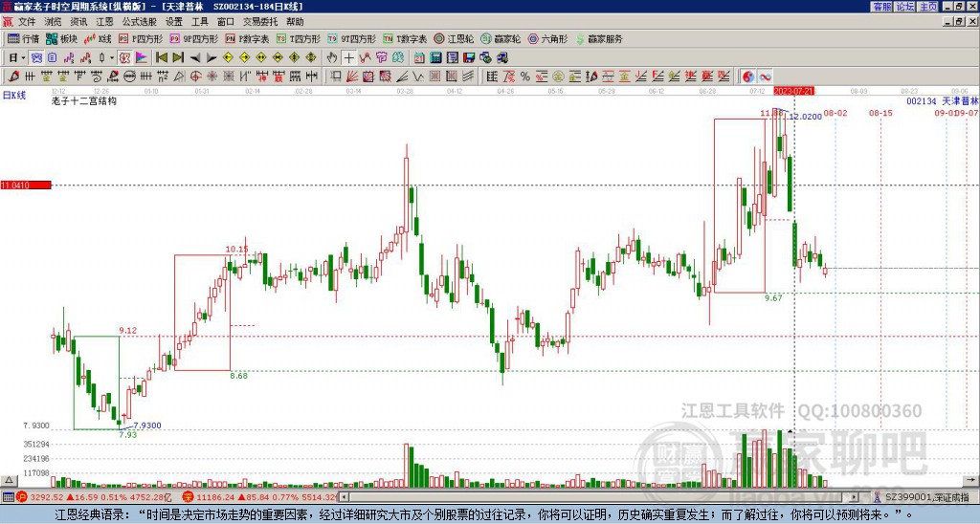
Task: Open the 9T四方形 tool
Action: 351,38
